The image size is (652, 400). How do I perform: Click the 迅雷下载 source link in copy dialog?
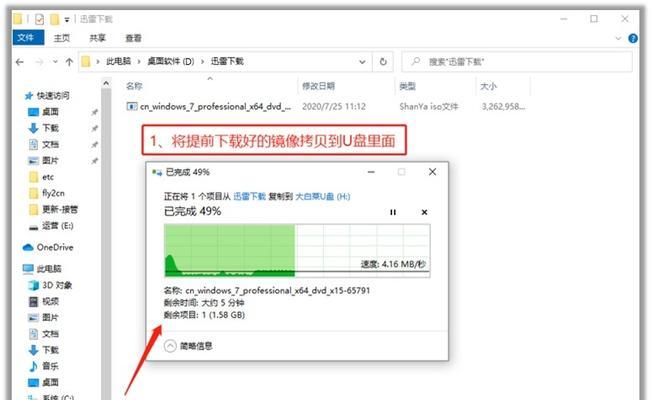tap(249, 196)
